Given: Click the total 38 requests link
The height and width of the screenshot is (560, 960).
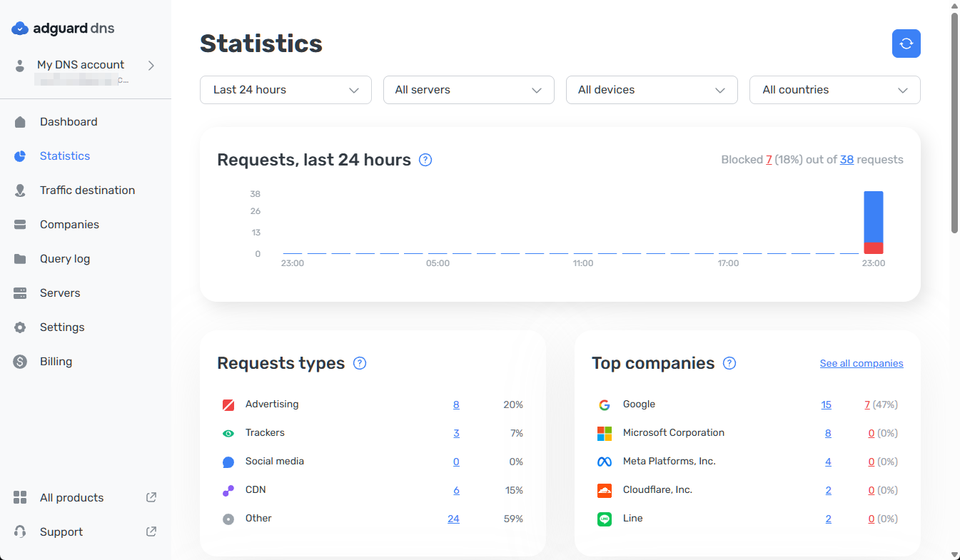Looking at the screenshot, I should pyautogui.click(x=847, y=160).
